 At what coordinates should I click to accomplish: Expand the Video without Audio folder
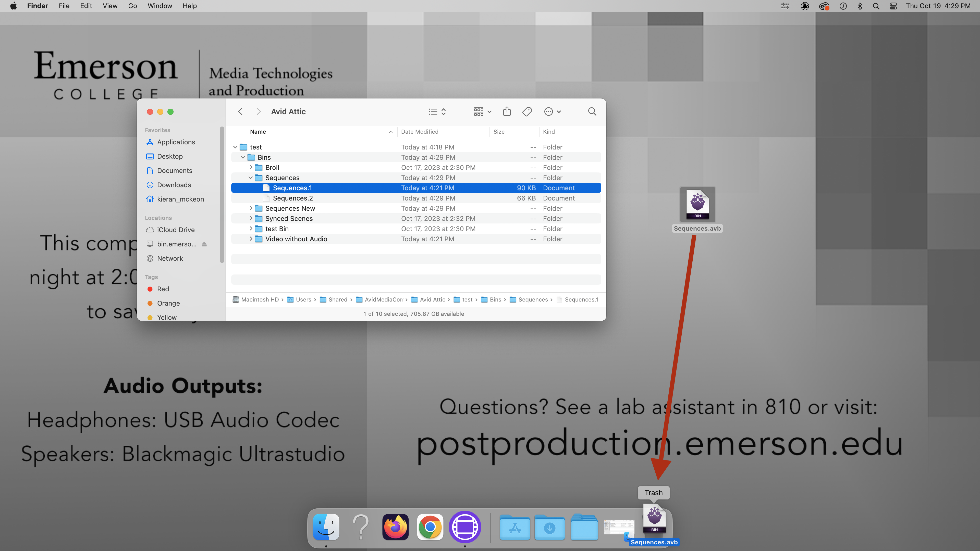(x=251, y=239)
